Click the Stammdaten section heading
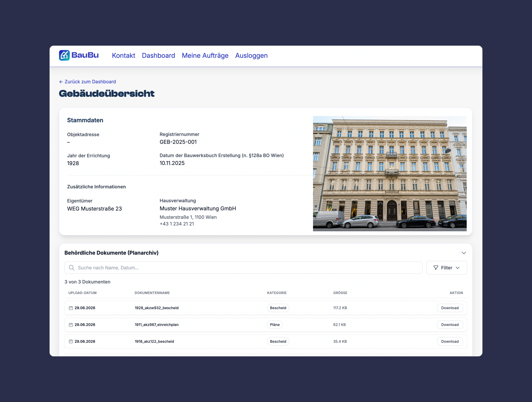This screenshot has height=402, width=532. pos(85,120)
